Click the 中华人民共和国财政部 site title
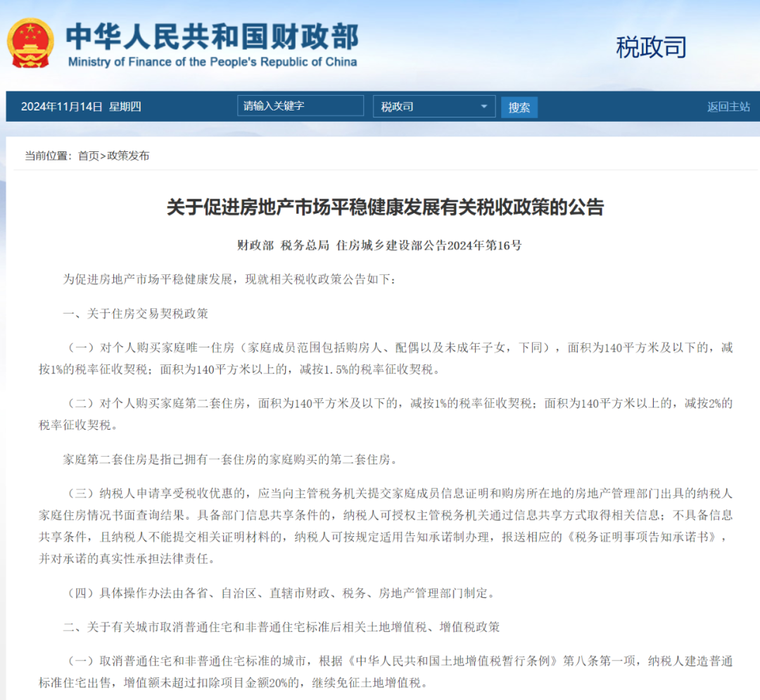760x700 pixels. point(213,37)
